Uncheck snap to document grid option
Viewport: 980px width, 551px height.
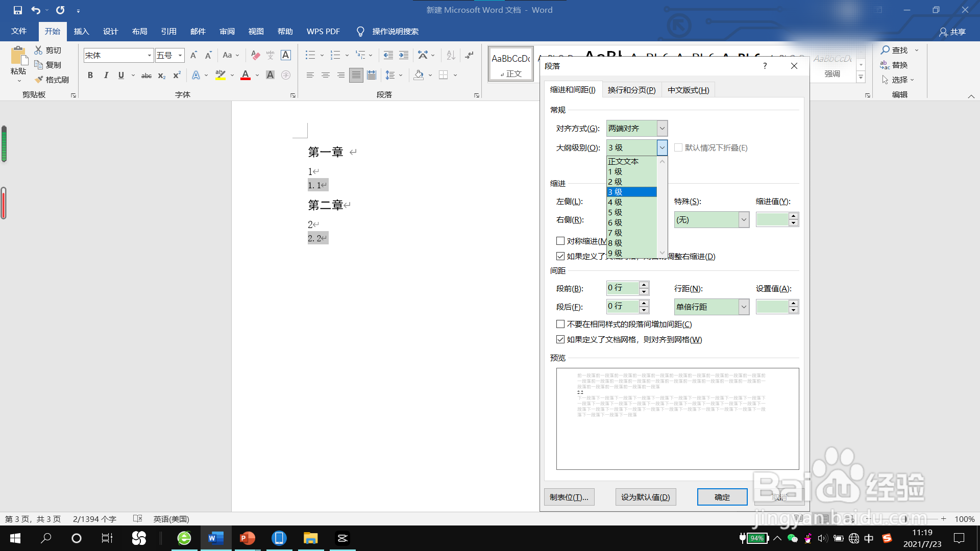click(x=560, y=339)
